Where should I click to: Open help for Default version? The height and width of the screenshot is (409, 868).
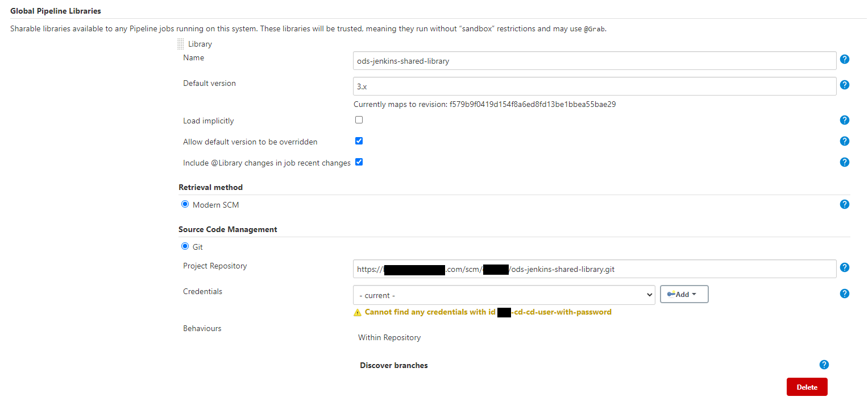click(x=844, y=85)
